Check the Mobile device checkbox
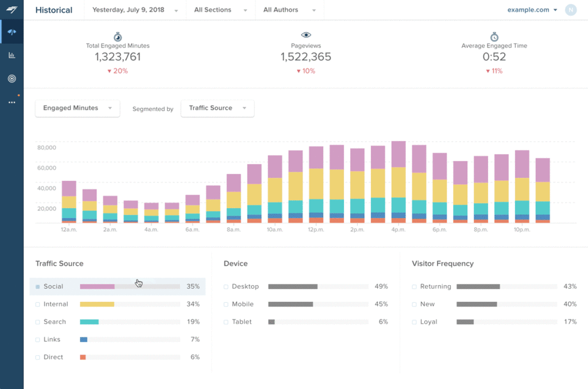 pos(226,304)
